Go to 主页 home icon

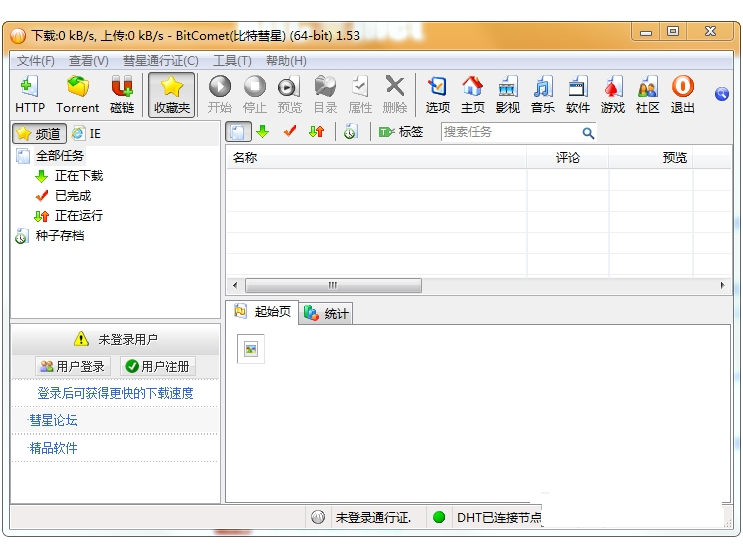(x=472, y=94)
